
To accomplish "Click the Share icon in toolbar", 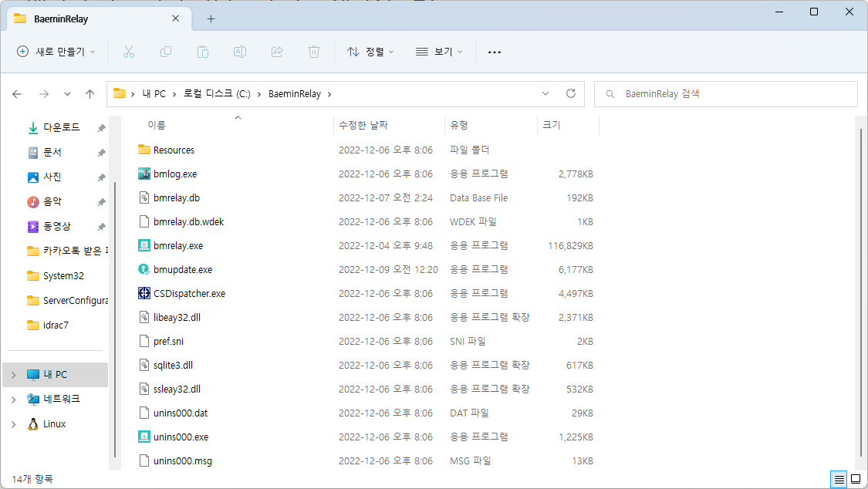I will (x=277, y=52).
